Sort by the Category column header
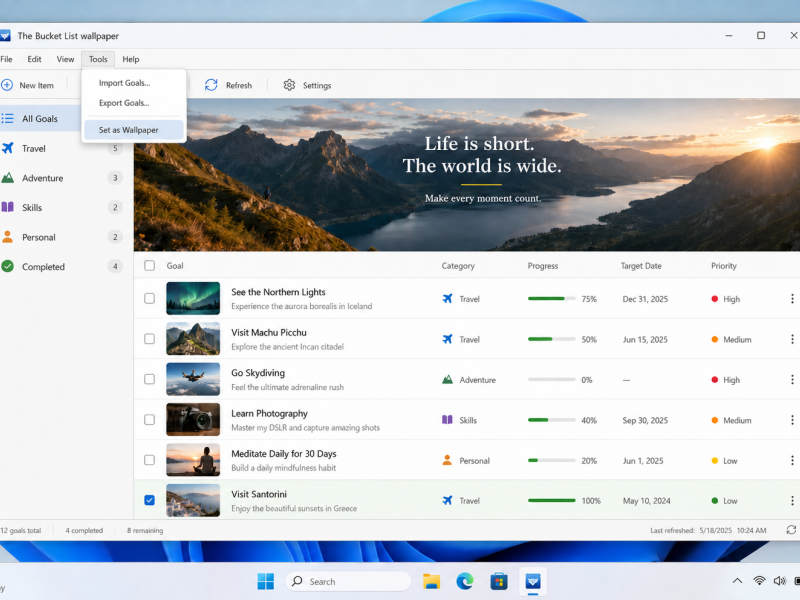 [458, 266]
